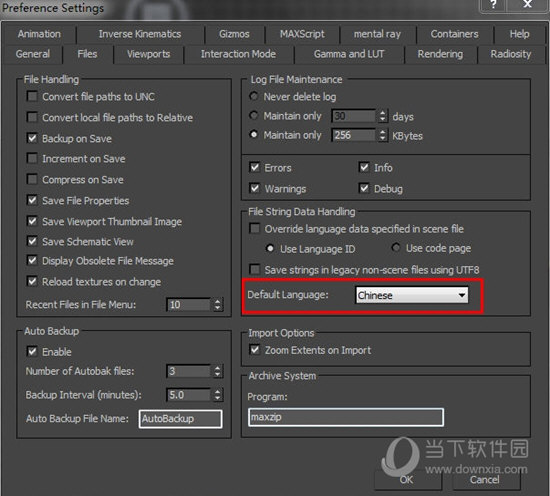Switch to the MAXScript tab
The image size is (550, 496).
click(302, 34)
